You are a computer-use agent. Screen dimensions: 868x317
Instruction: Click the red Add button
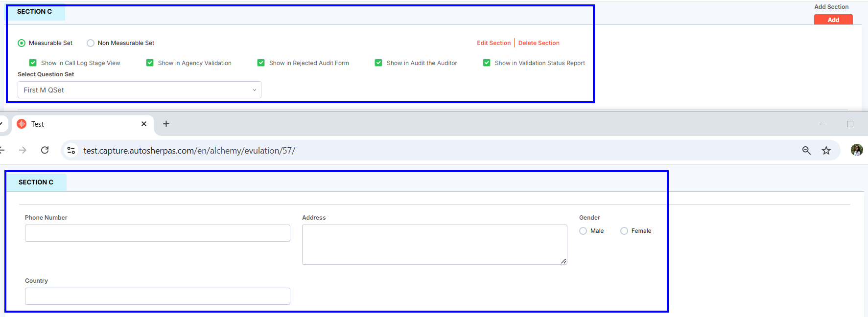833,20
